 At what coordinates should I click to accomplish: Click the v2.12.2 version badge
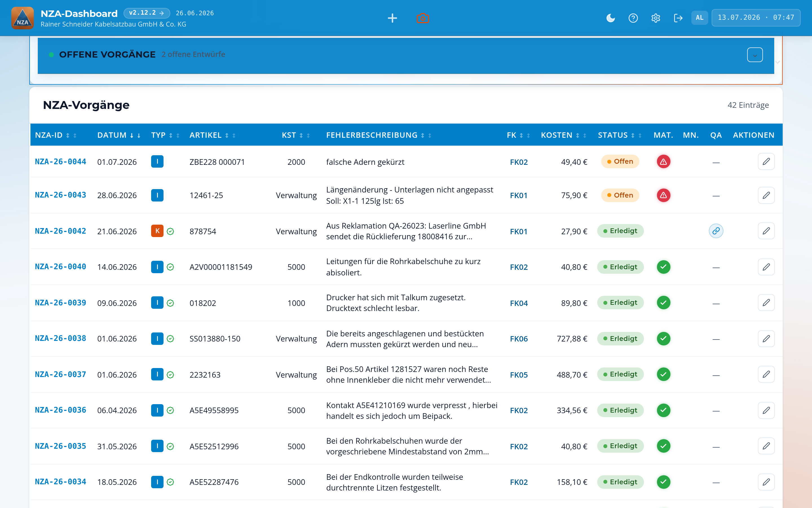[x=147, y=13]
